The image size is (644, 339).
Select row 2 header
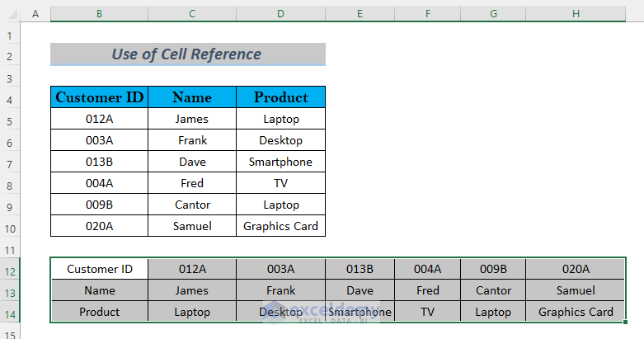(9, 56)
